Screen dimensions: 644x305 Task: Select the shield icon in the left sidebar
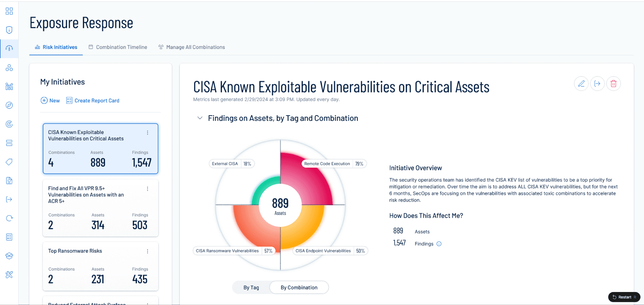(x=9, y=30)
